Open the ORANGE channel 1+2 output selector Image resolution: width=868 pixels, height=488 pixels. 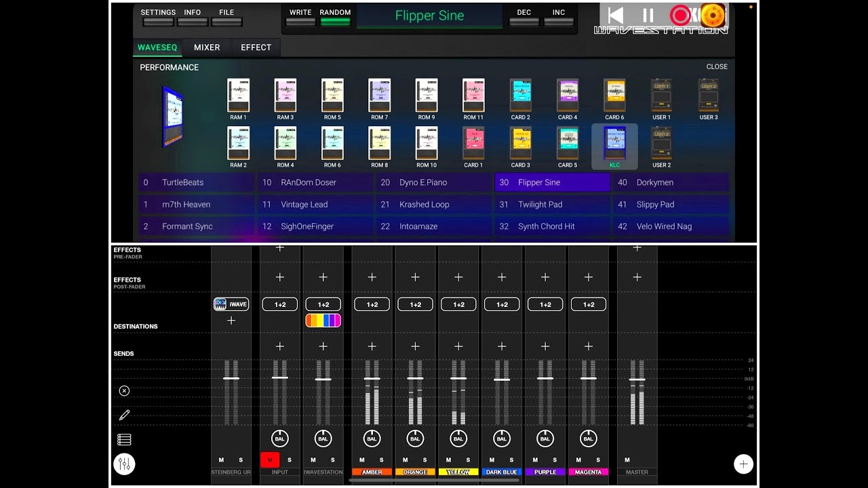(x=416, y=304)
